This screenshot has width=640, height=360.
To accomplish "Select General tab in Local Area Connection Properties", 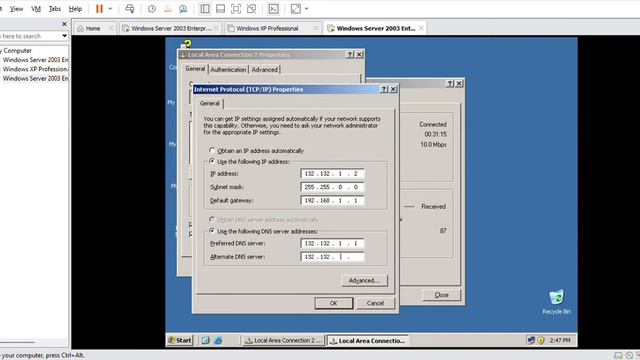I will [195, 69].
